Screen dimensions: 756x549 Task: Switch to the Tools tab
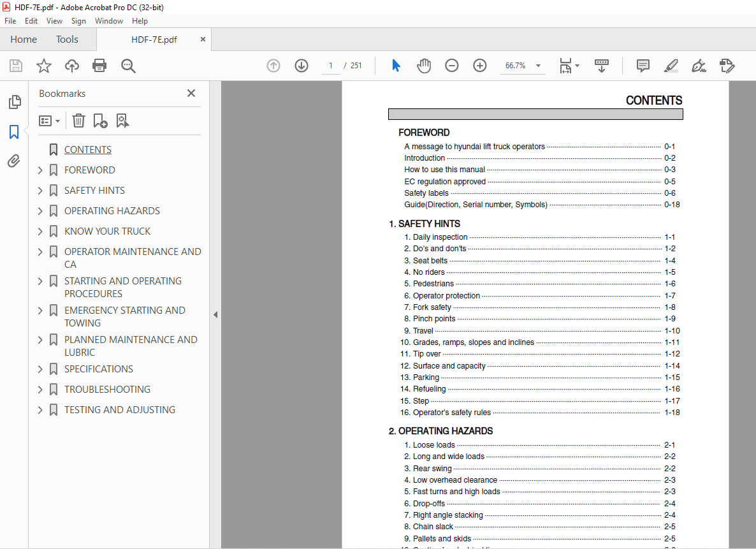coord(67,40)
